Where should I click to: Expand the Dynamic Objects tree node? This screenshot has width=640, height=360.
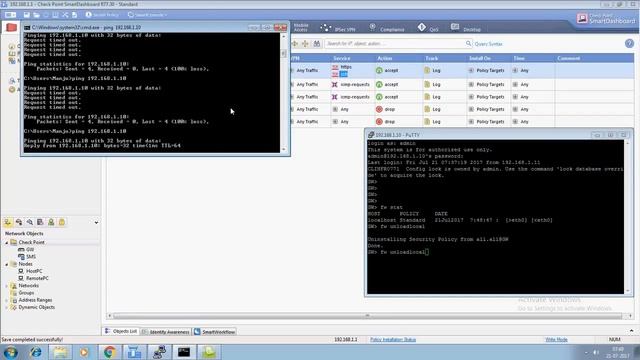click(7, 307)
